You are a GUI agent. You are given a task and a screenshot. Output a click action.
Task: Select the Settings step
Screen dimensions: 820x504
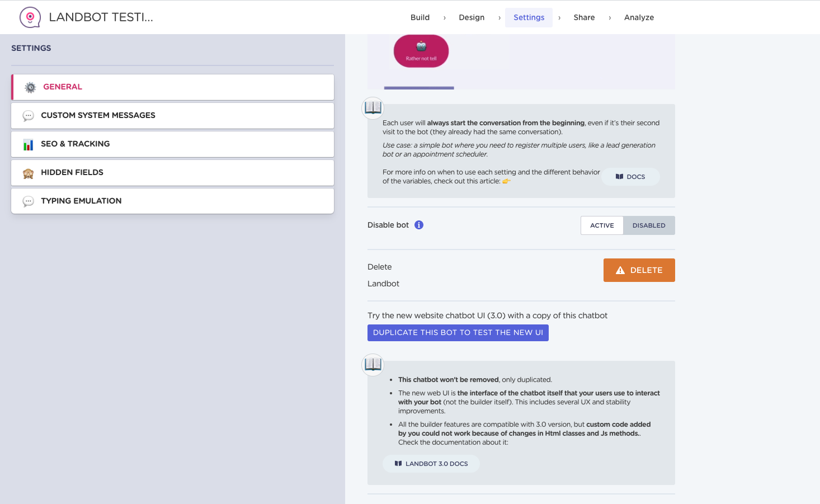pyautogui.click(x=529, y=17)
